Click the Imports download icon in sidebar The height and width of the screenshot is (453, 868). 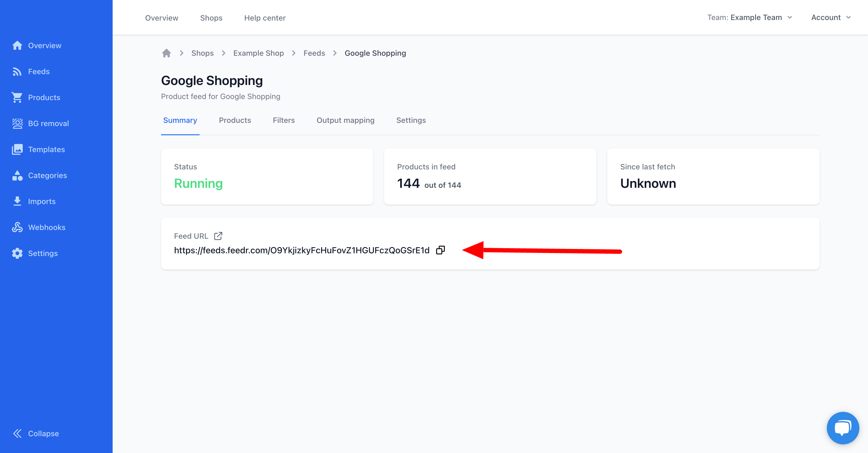(x=17, y=201)
